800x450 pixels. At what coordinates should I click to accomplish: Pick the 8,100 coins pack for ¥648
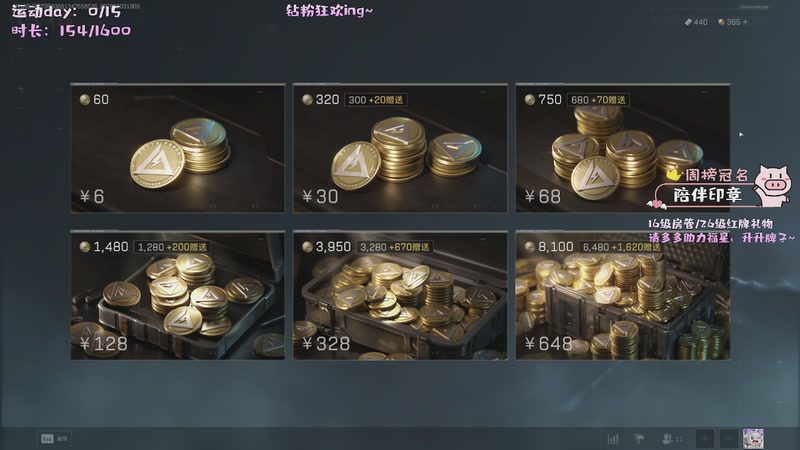click(x=622, y=295)
